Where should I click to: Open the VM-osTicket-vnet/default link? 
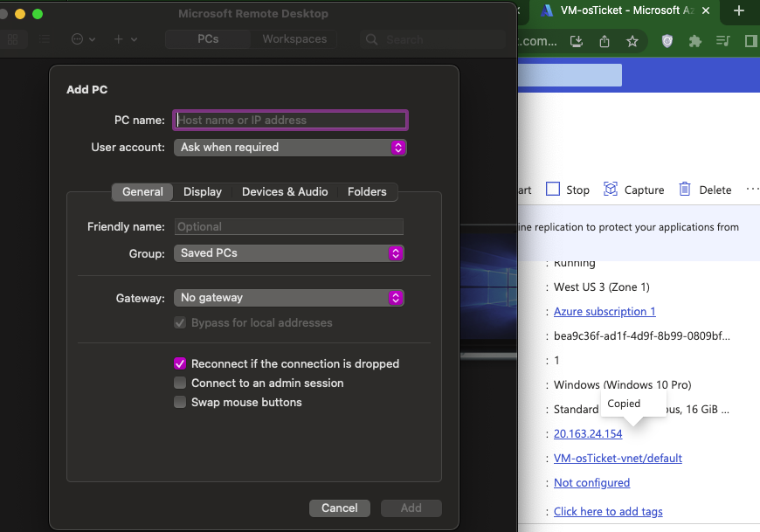coord(618,458)
